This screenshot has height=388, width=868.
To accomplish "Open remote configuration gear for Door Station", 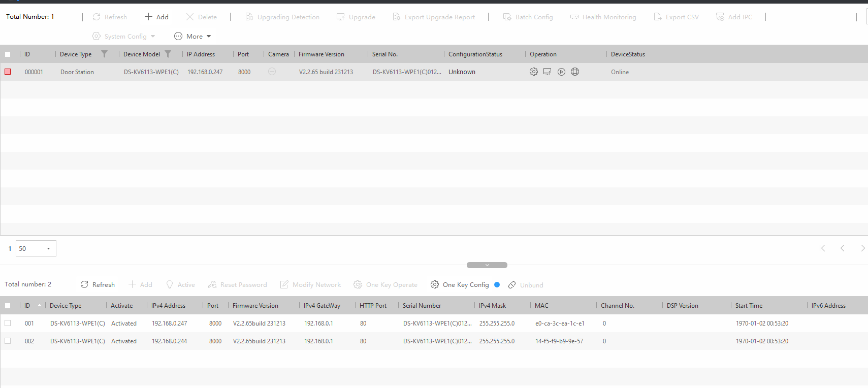I will pyautogui.click(x=533, y=72).
